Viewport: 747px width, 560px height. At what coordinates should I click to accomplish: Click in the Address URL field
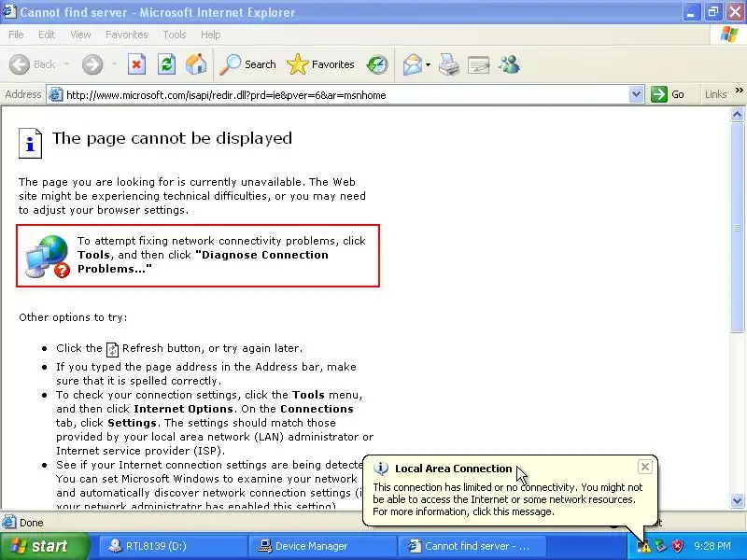point(346,95)
